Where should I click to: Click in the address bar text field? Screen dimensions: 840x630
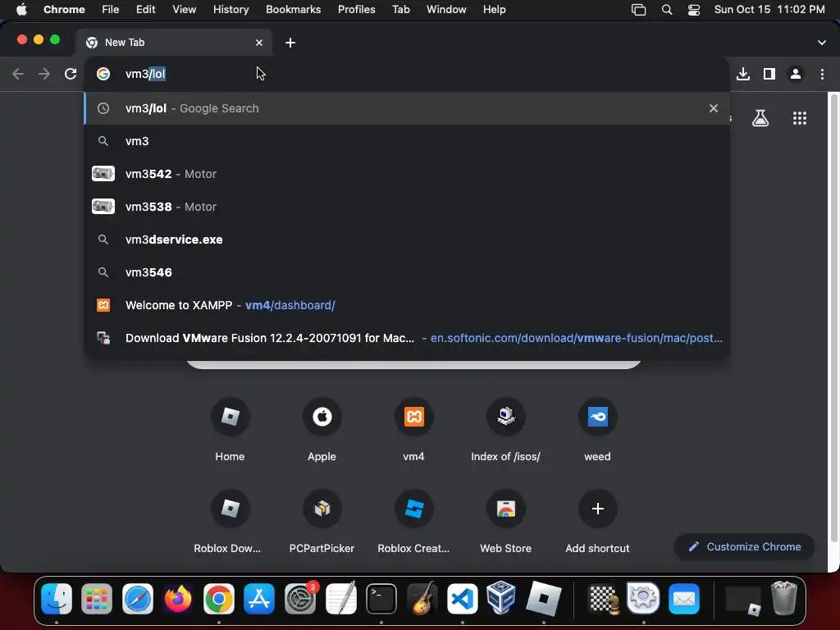point(407,74)
